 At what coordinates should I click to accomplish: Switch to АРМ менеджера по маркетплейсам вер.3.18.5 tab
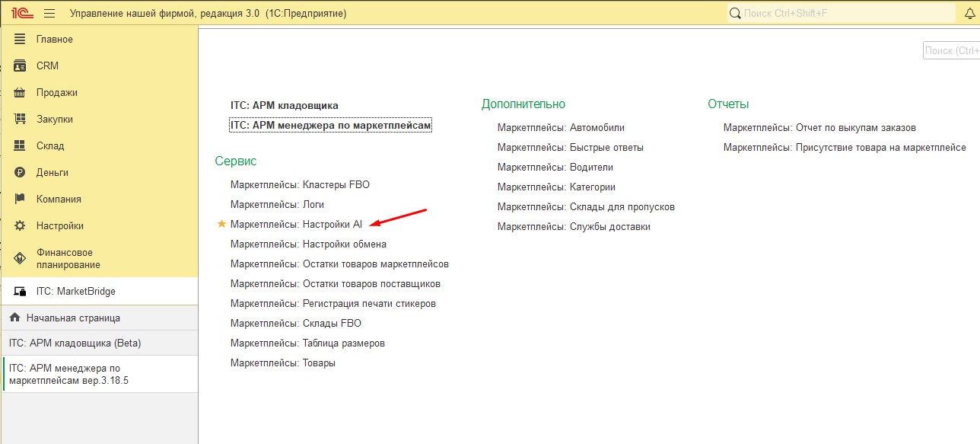99,374
